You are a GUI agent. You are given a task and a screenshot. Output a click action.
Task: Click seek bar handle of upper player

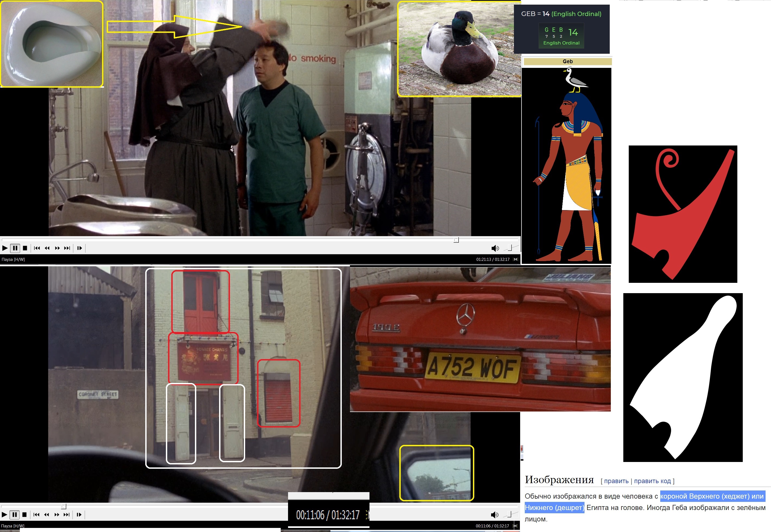tap(456, 240)
